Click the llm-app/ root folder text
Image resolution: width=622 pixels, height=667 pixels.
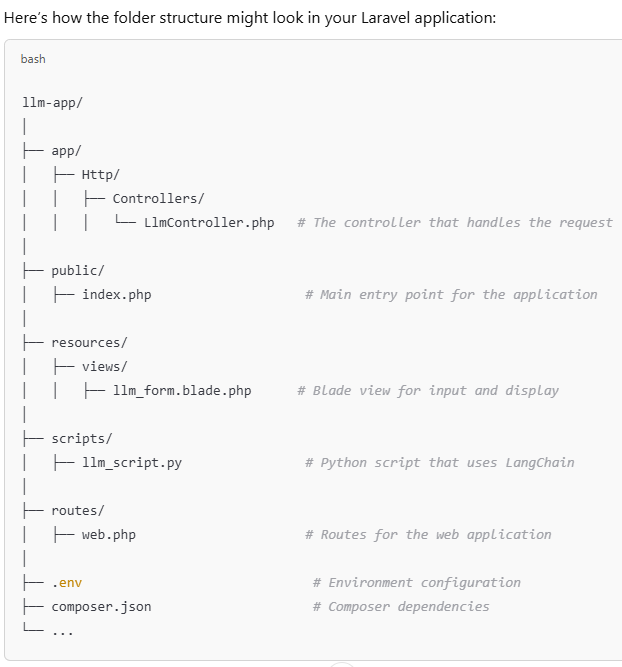(52, 103)
